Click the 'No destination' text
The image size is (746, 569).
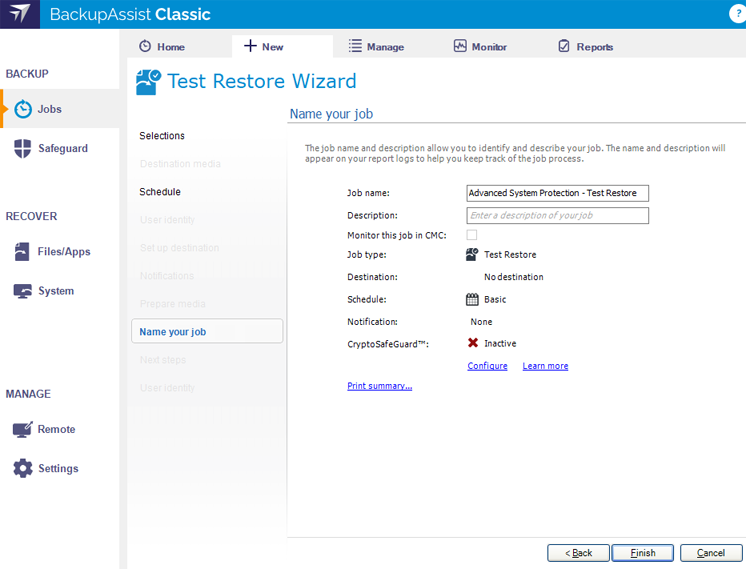click(x=513, y=277)
